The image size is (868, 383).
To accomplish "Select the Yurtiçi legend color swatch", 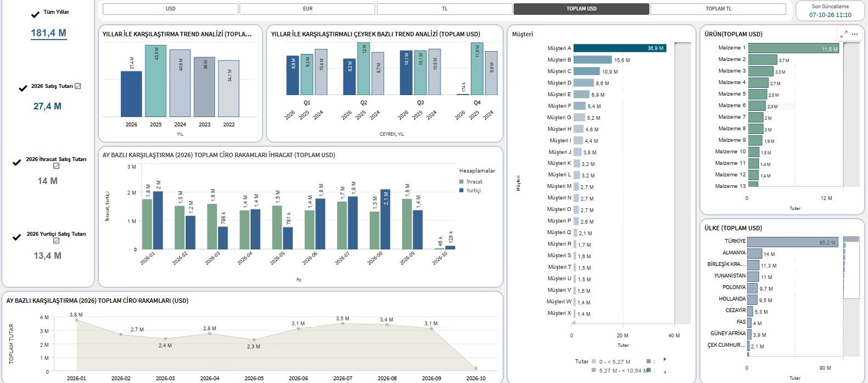I will click(461, 191).
